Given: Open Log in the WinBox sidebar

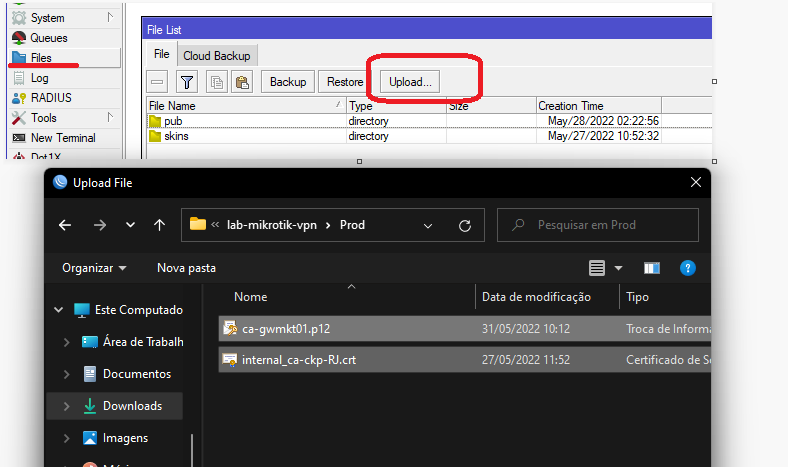Looking at the screenshot, I should pos(65,78).
